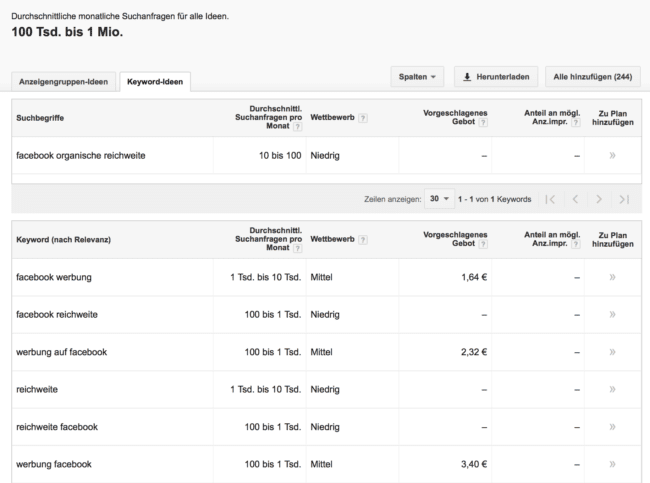Screen dimensions: 650x483
Task: Add 'werbung facebook' to plan arrow
Action: point(612,464)
